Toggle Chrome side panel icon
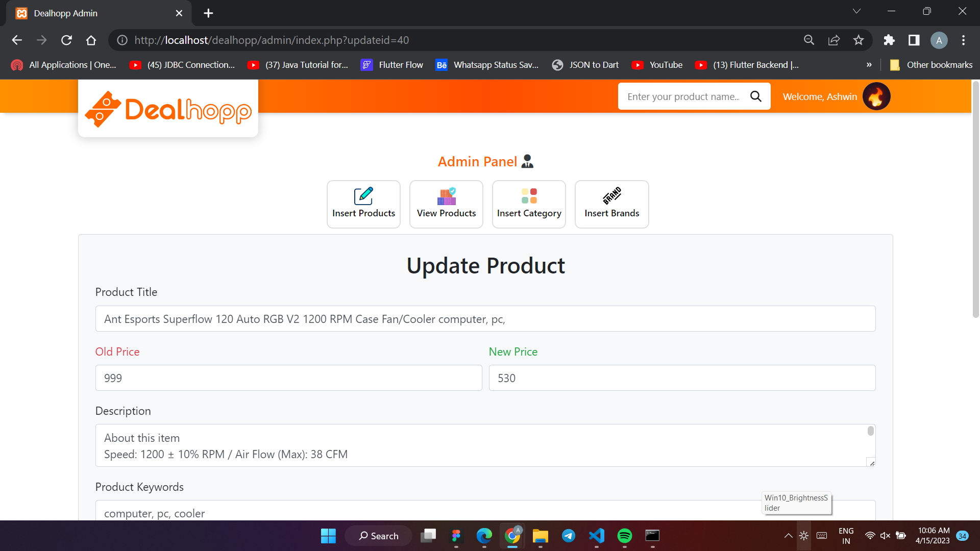Screen dimensions: 980x551 (x=914, y=40)
